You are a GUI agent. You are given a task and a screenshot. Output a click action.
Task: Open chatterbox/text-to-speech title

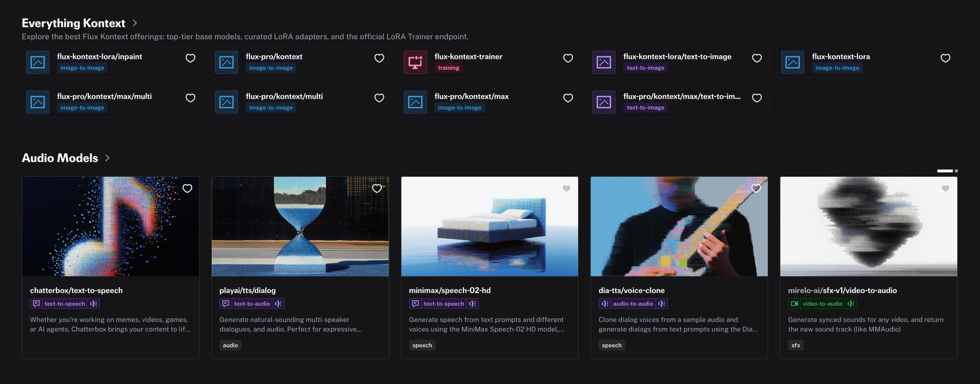coord(76,290)
